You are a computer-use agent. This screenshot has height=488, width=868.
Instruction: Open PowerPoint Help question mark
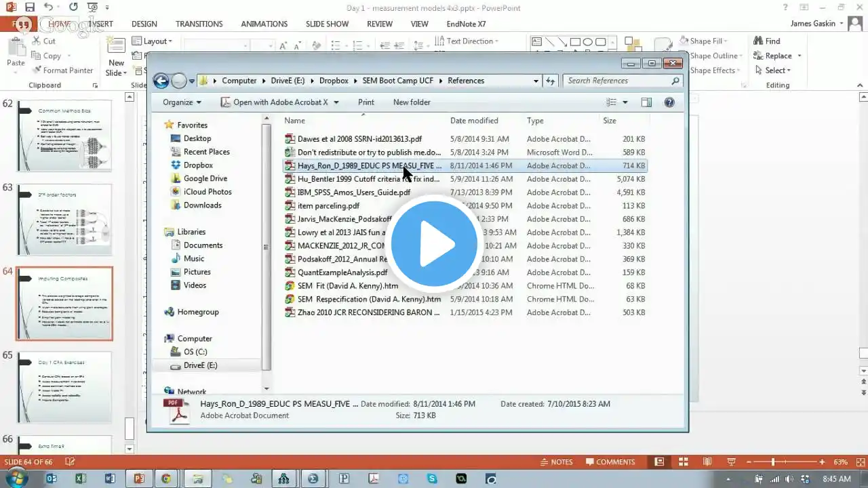coord(784,7)
